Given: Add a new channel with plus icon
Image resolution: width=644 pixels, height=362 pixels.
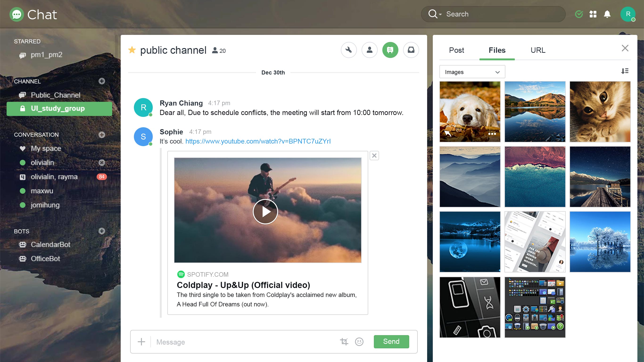Looking at the screenshot, I should pos(102,81).
